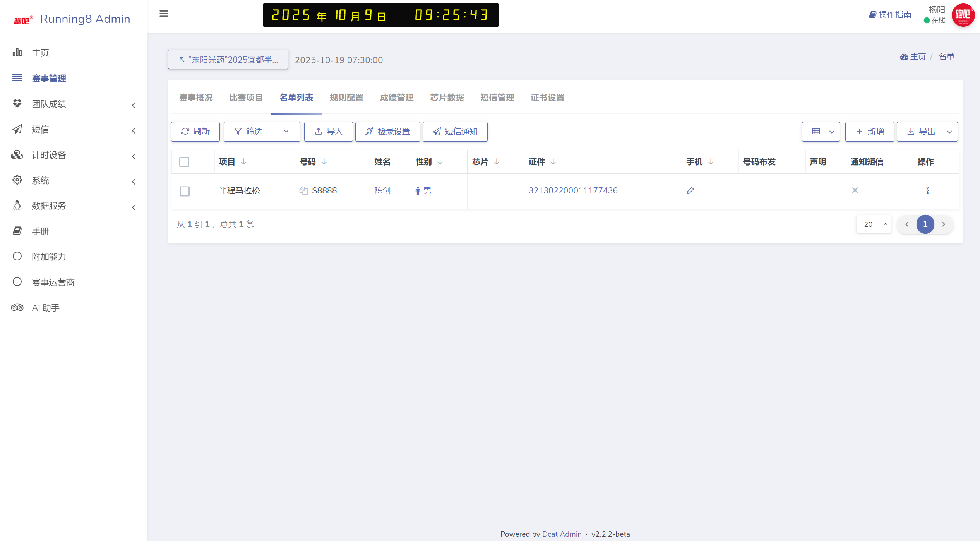
Task: Sort by 号码 column arrow
Action: (324, 162)
